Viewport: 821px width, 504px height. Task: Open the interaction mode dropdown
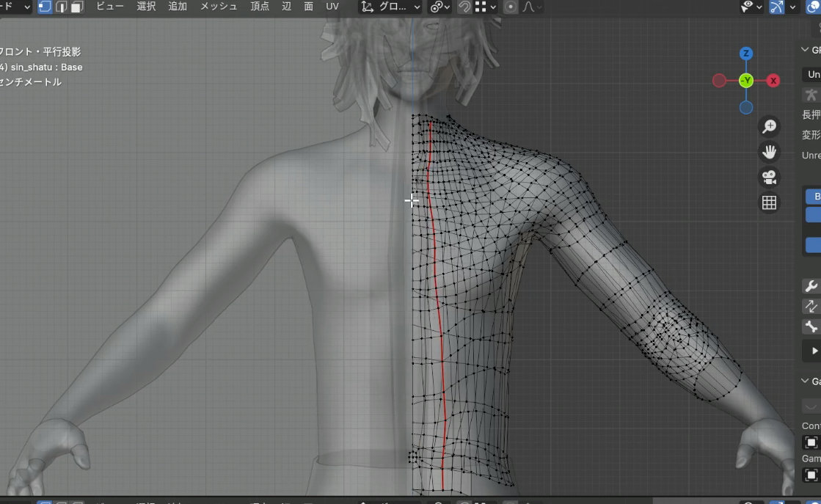point(15,7)
